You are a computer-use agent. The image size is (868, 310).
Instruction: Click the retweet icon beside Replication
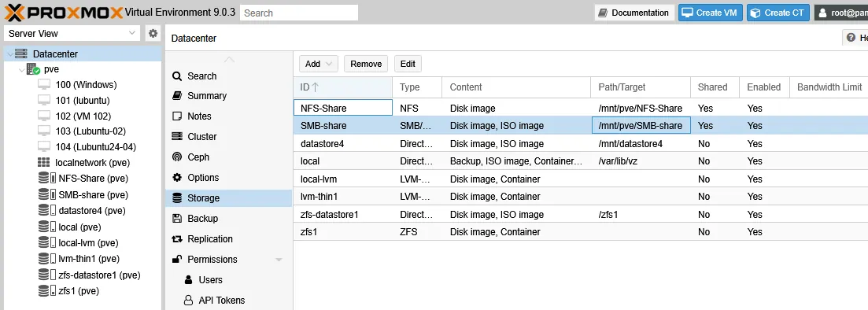(x=177, y=238)
